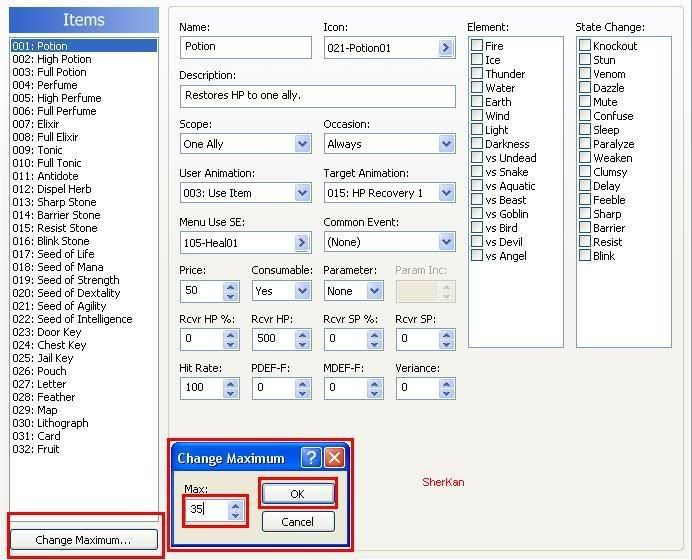Close the Change Maximum dialog
This screenshot has width=692, height=560.
(x=334, y=458)
